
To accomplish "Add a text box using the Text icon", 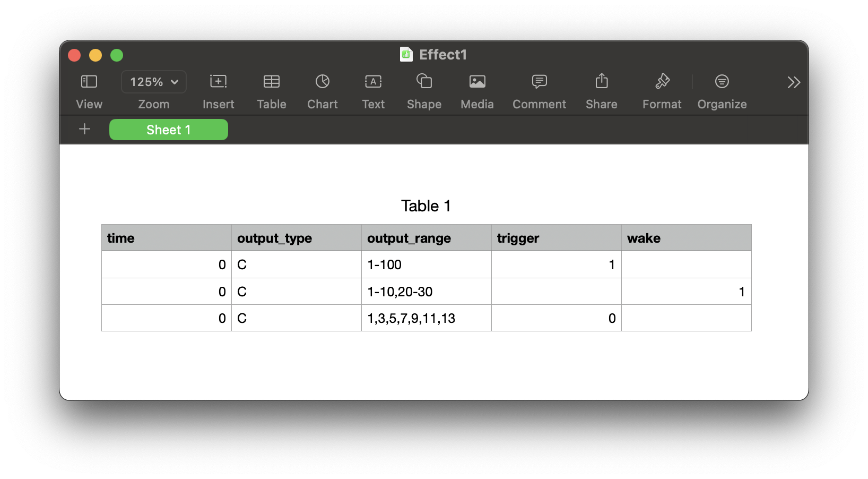I will pyautogui.click(x=373, y=90).
